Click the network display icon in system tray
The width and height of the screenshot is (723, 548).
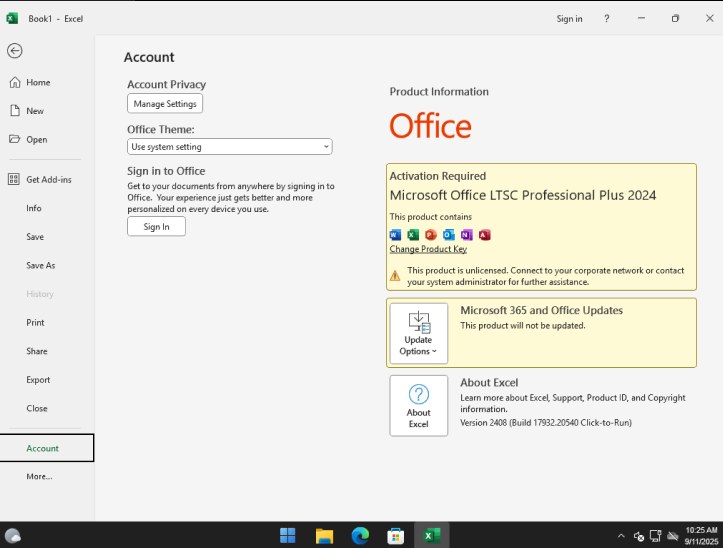click(x=655, y=536)
